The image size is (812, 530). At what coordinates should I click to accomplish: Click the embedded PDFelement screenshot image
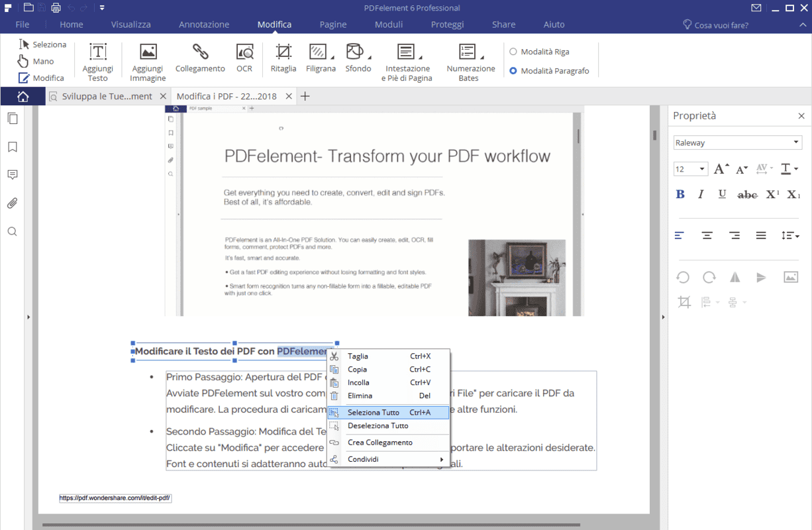(374, 211)
